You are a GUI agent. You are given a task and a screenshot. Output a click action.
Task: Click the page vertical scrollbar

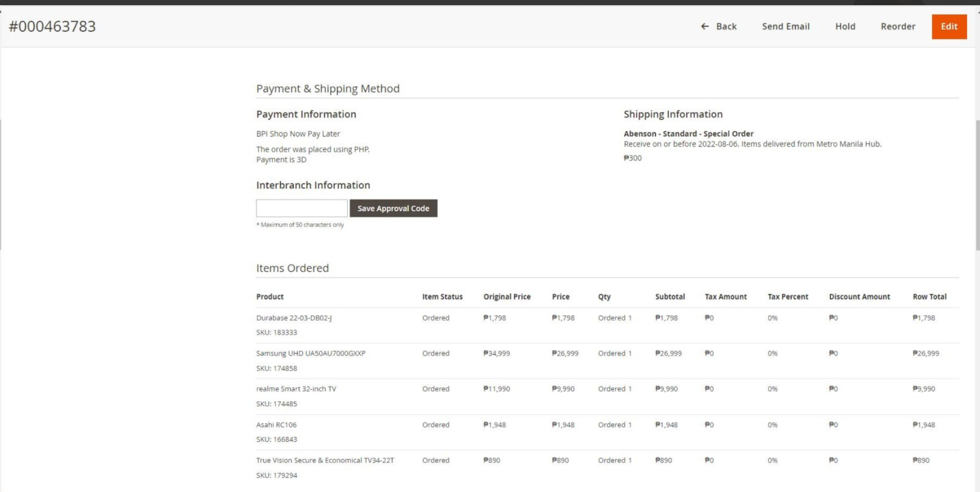[977, 184]
